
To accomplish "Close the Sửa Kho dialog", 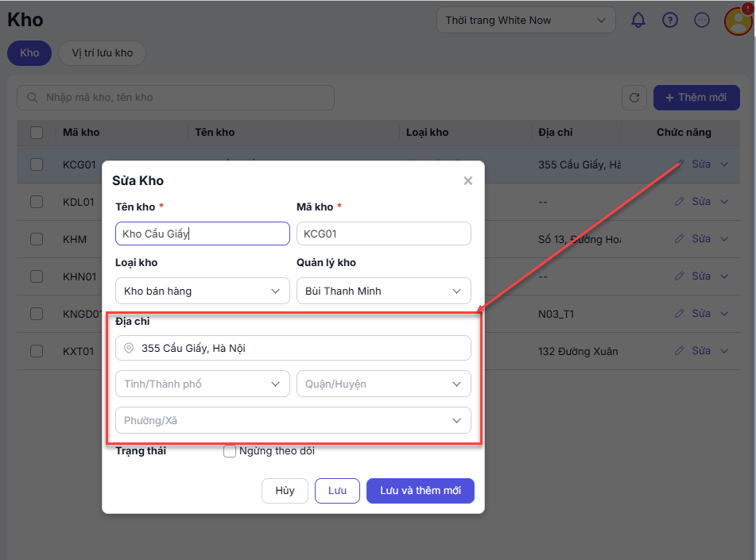I will (x=468, y=181).
